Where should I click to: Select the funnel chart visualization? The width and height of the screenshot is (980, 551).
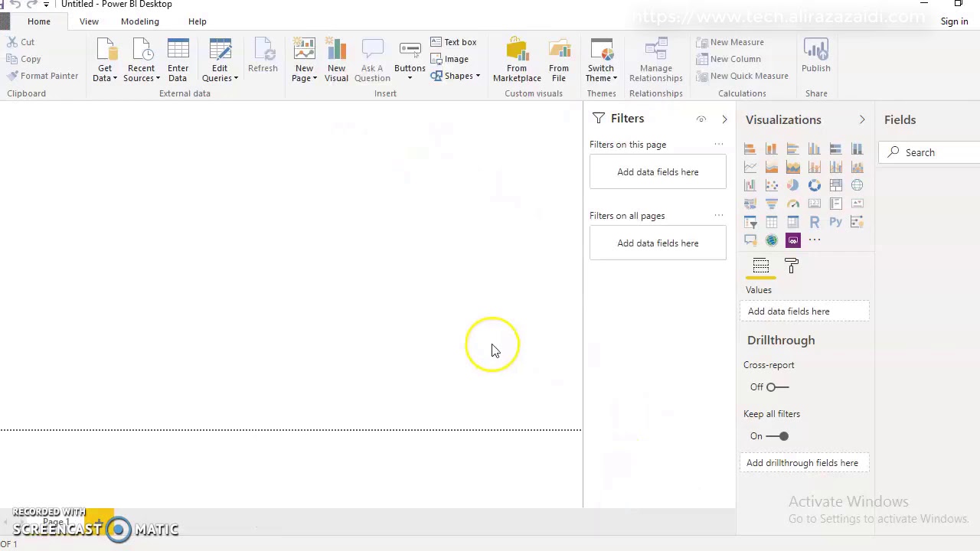[772, 204]
